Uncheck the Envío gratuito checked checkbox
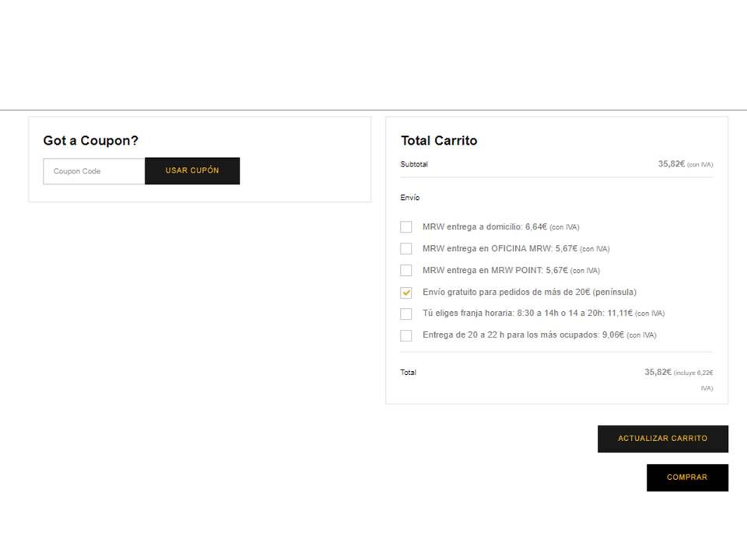Viewport: 747px width, 560px height. [406, 292]
